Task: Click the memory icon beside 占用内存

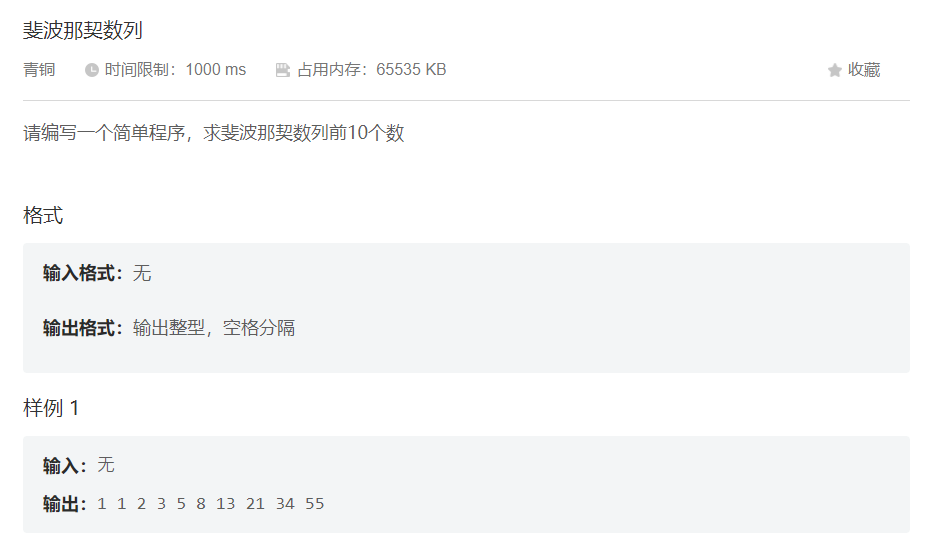Action: point(283,70)
